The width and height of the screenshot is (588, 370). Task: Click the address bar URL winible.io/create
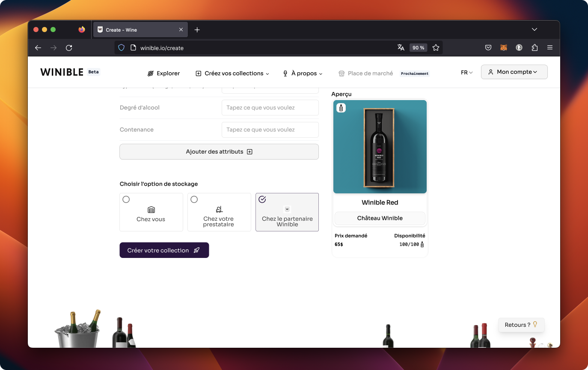(162, 48)
